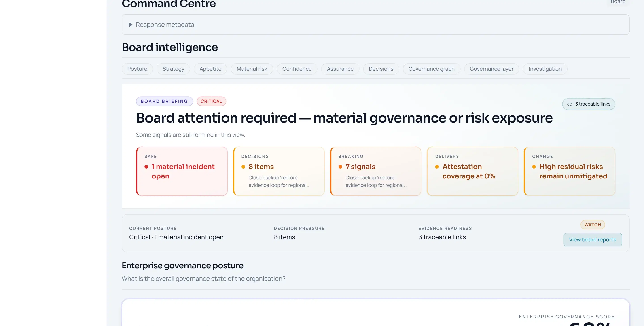Jump to the Investigation section
This screenshot has height=326, width=644.
click(x=545, y=69)
